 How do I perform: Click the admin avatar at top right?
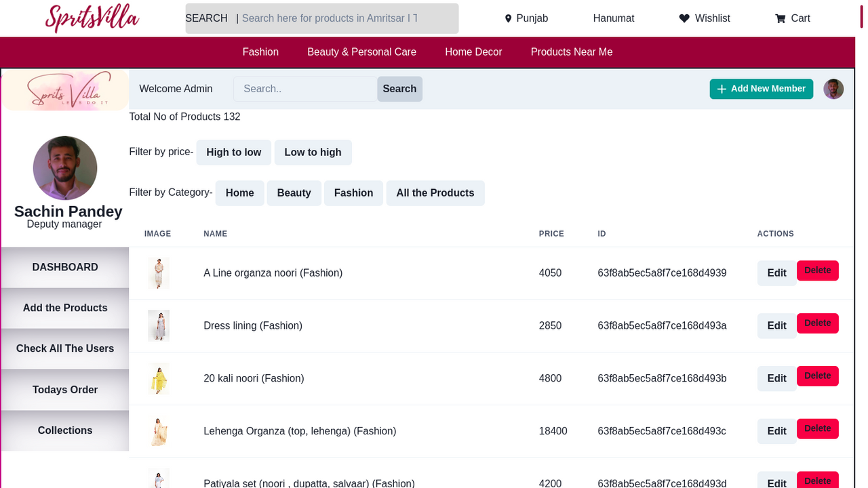833,89
